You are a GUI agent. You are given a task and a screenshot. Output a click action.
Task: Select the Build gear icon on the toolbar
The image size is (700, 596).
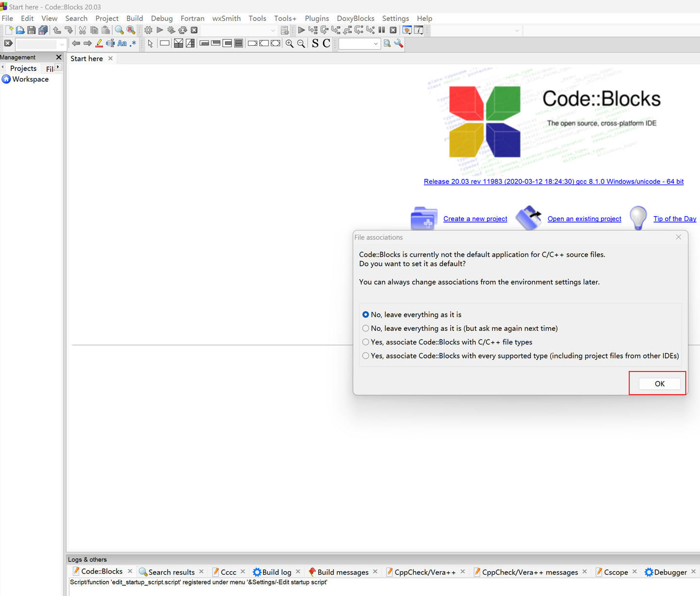[148, 30]
